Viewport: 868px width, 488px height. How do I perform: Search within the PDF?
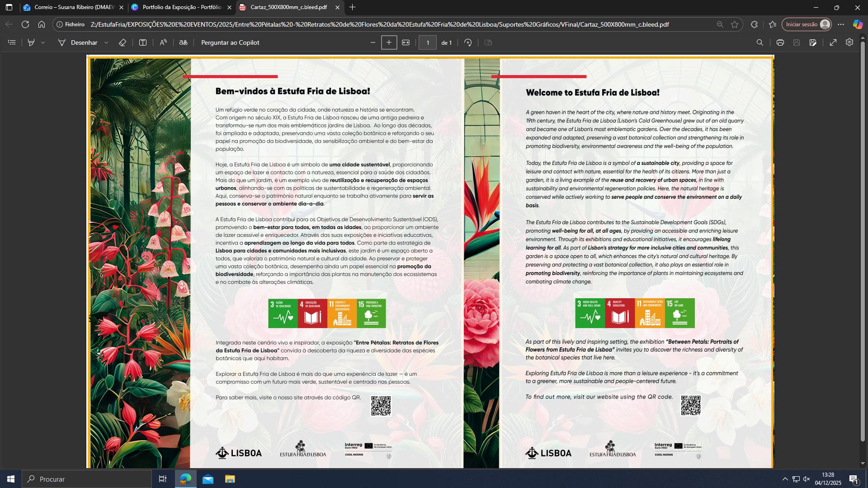(x=760, y=42)
